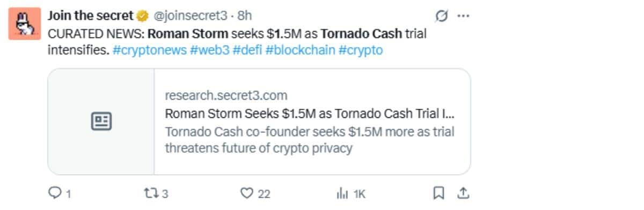Open the three-dot more options menu
644x210 pixels.
pos(463,16)
